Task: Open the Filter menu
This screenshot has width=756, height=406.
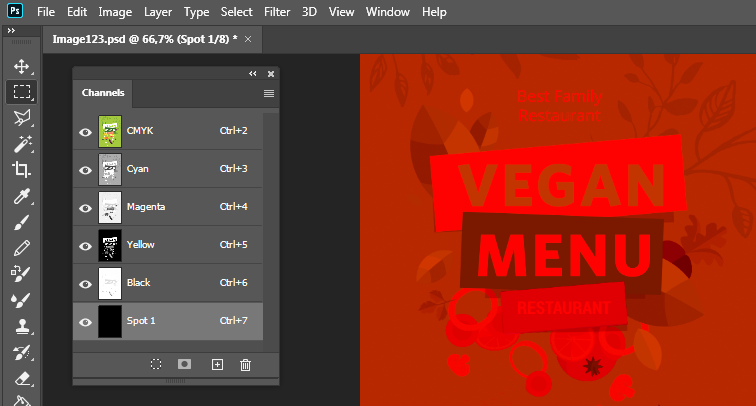Action: coord(277,12)
